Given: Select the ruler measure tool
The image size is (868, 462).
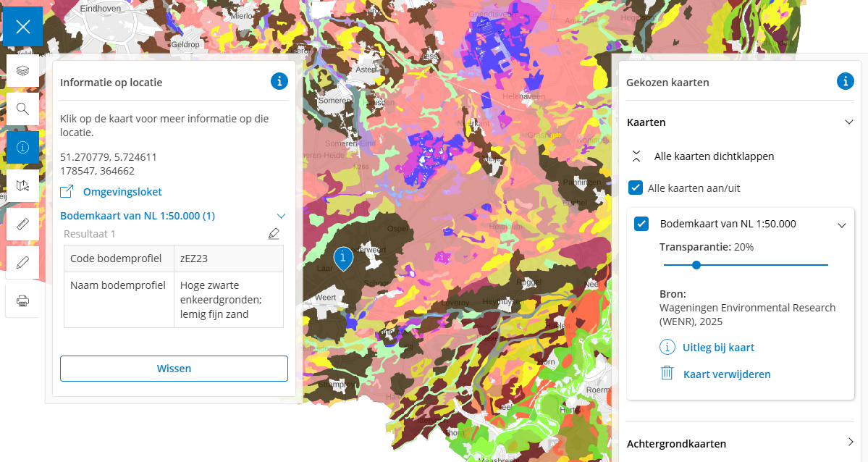Looking at the screenshot, I should pos(22,224).
